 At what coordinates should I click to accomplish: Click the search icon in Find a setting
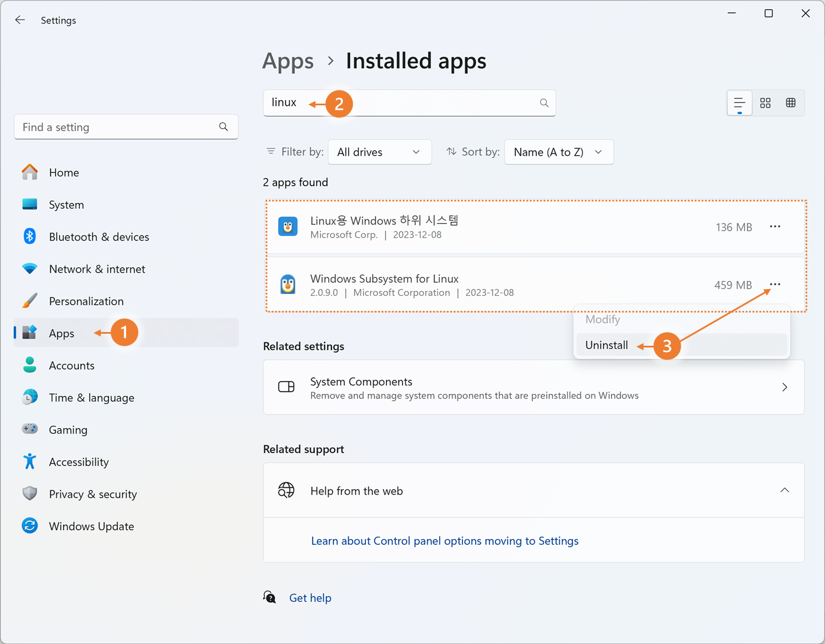(223, 127)
